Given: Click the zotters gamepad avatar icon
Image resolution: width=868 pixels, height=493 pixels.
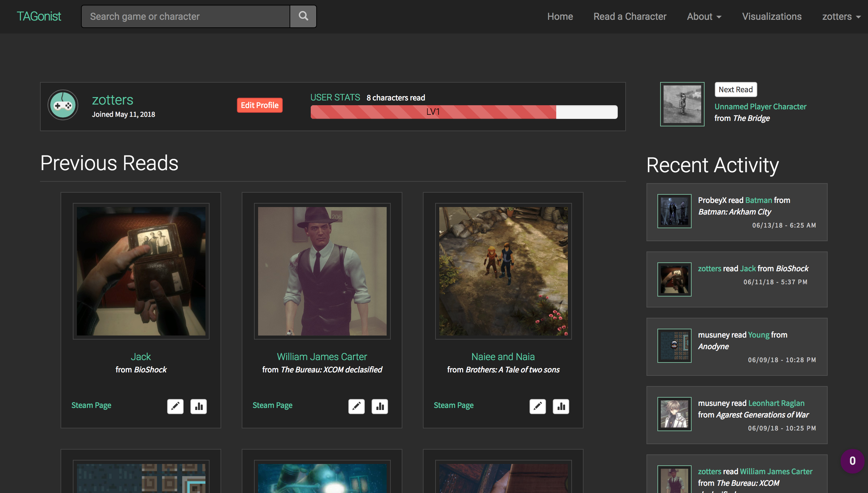Looking at the screenshot, I should coord(63,105).
